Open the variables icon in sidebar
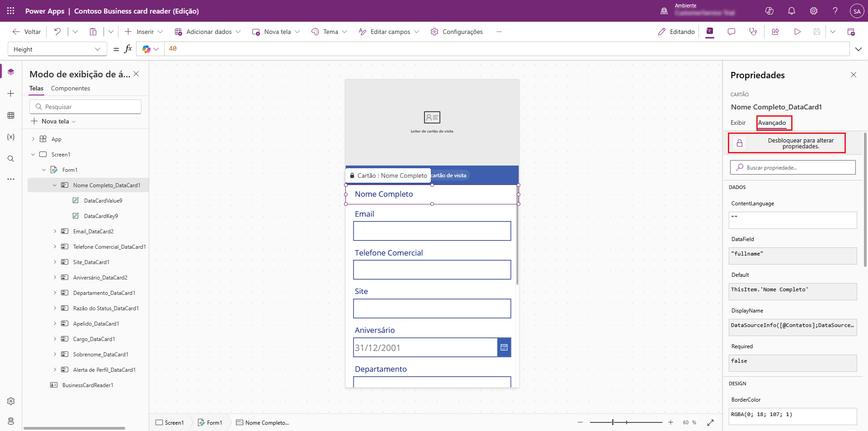 click(11, 137)
